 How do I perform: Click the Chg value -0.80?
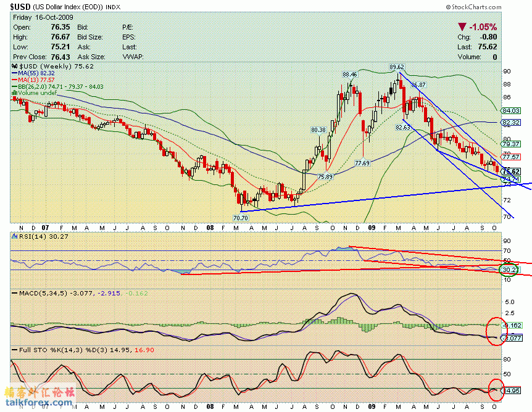pyautogui.click(x=488, y=37)
